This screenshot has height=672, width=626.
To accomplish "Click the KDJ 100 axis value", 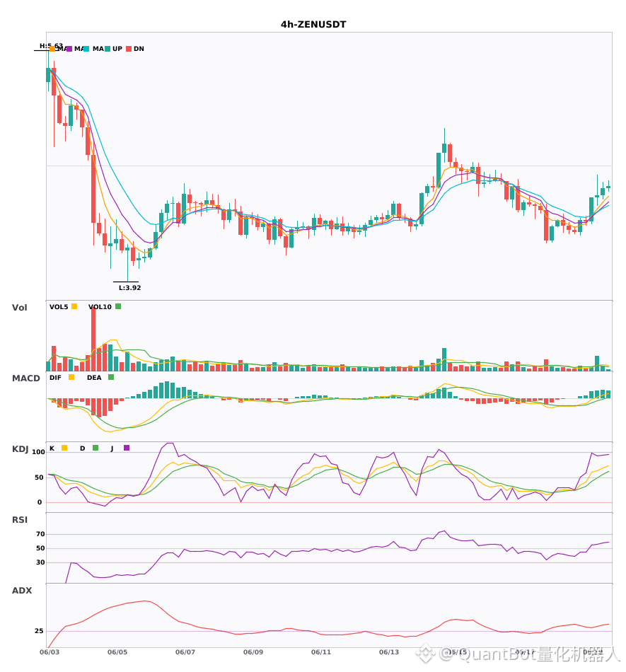I will 38,452.
